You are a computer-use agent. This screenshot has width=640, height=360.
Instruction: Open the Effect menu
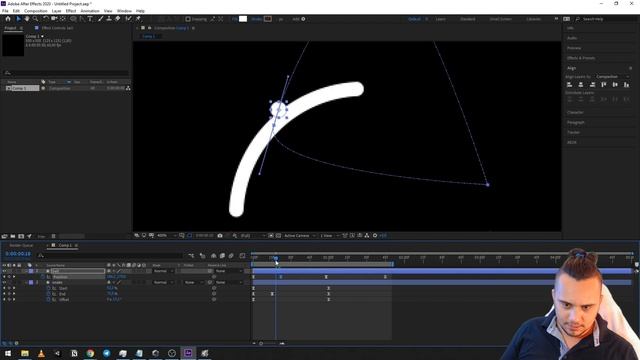click(x=71, y=11)
